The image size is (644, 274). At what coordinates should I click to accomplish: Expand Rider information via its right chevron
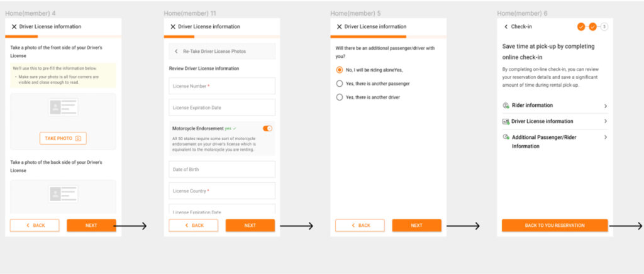pos(606,106)
